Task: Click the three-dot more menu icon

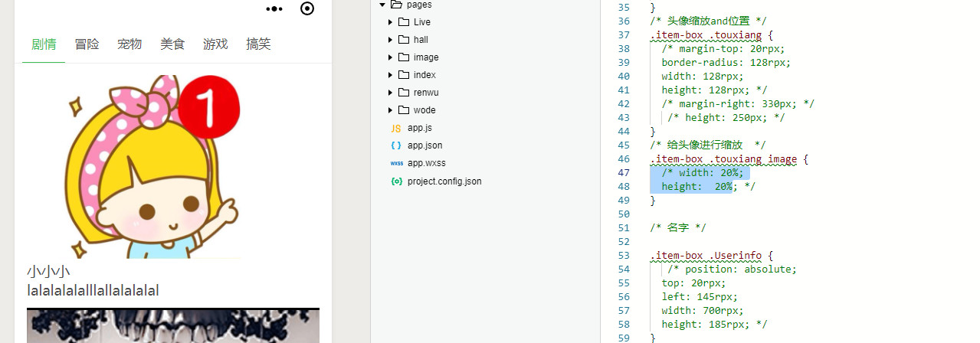Action: point(274,9)
